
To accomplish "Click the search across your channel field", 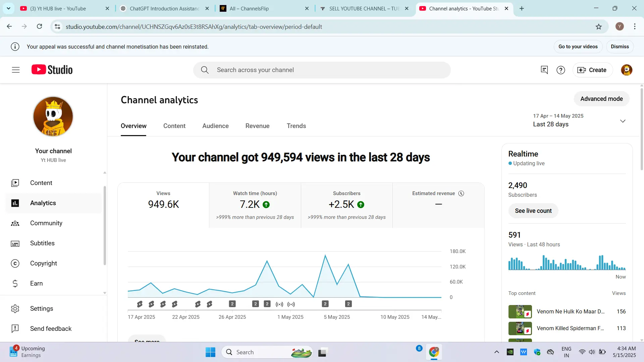I will pyautogui.click(x=322, y=70).
